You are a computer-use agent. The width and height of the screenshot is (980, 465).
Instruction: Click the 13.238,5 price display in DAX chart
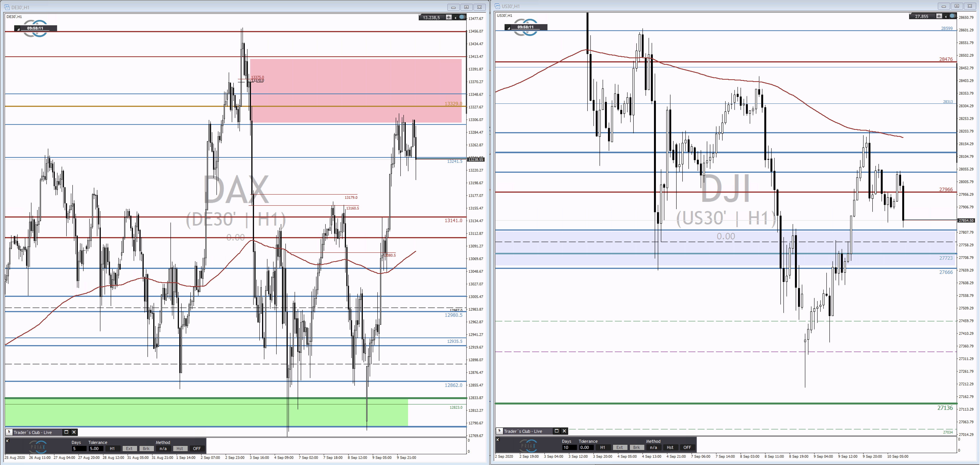[431, 17]
